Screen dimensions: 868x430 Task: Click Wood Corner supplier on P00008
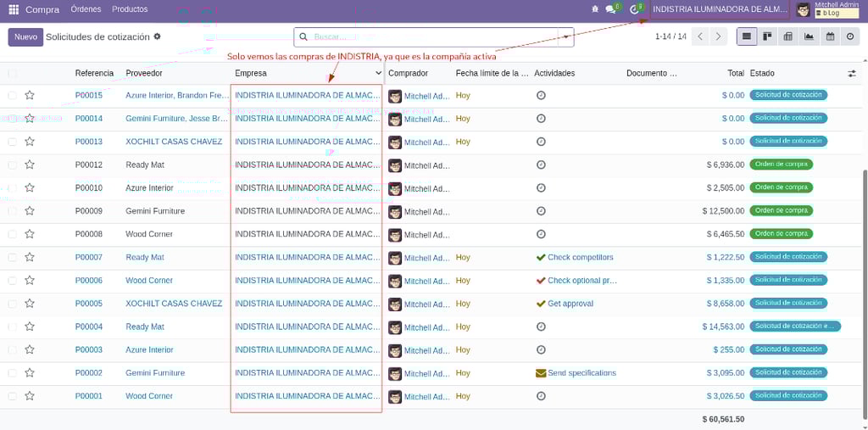(149, 234)
